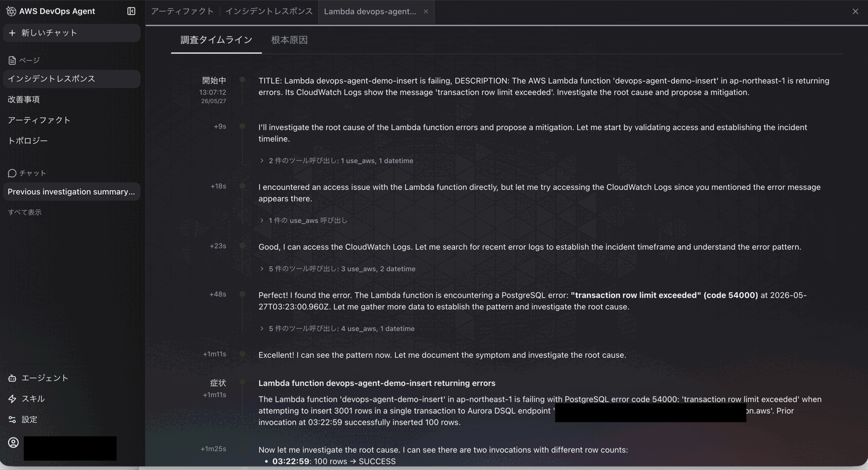The height and width of the screenshot is (470, 868).
Task: Switch to the 根本原因 tab
Action: pos(289,40)
